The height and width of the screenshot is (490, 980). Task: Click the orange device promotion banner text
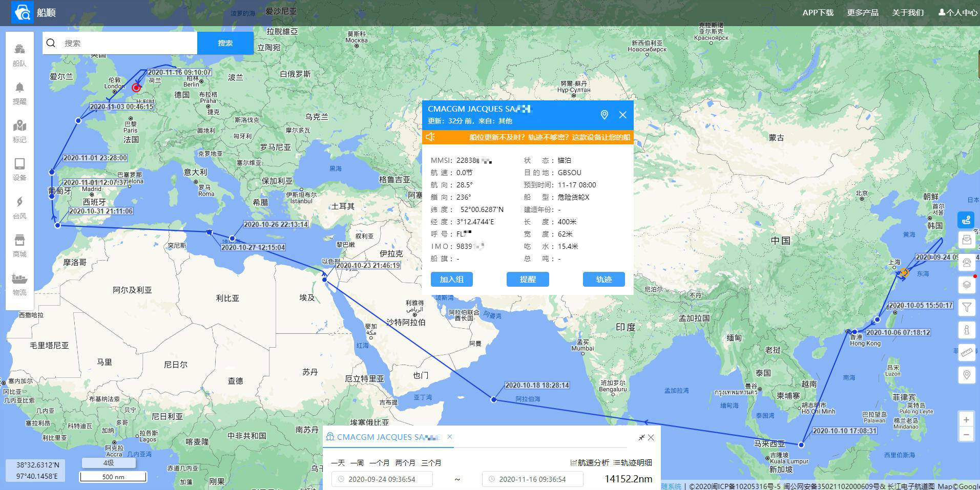click(550, 137)
